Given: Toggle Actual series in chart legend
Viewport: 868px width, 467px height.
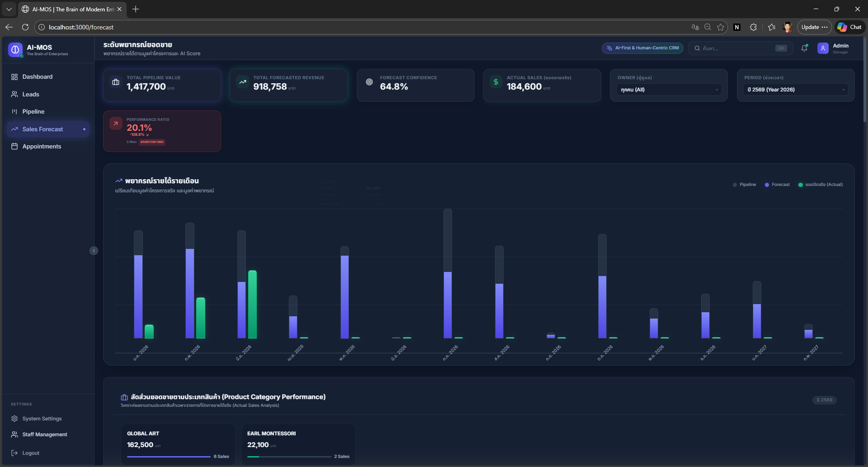Looking at the screenshot, I should 821,185.
